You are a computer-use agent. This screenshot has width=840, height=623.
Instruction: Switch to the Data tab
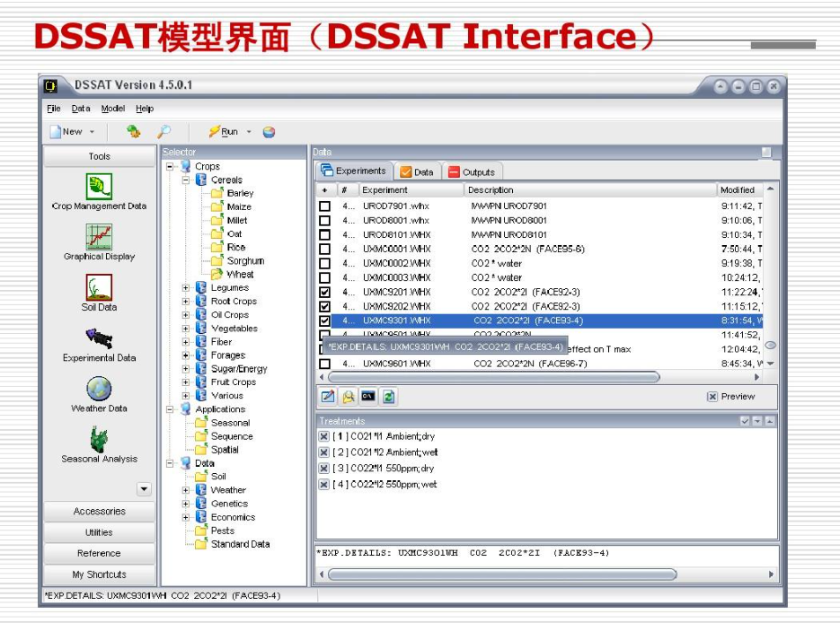pos(418,171)
